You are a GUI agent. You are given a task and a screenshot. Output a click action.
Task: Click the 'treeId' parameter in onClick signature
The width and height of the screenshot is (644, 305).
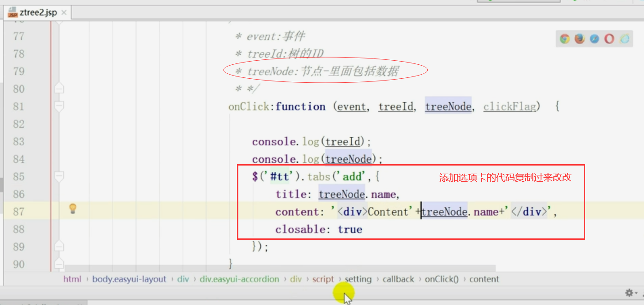(x=396, y=107)
